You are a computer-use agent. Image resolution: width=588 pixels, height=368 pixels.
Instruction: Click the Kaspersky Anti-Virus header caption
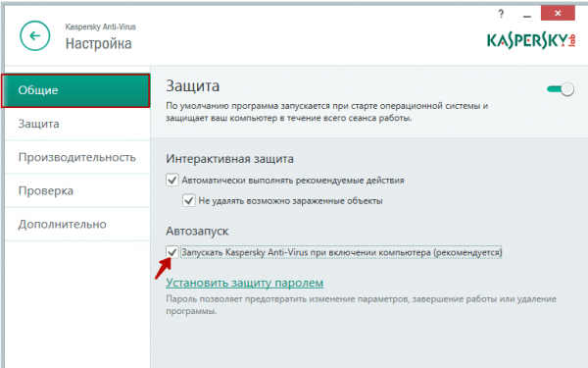pyautogui.click(x=101, y=26)
